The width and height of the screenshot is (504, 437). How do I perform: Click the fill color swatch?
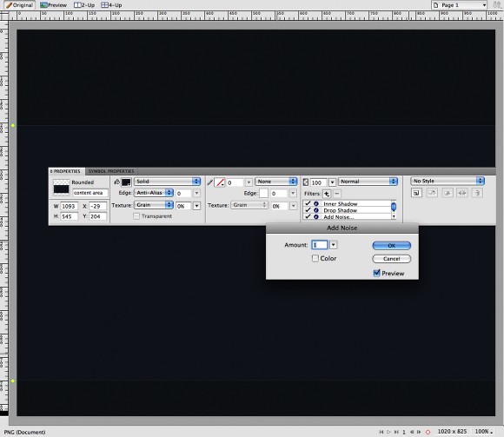click(x=126, y=182)
